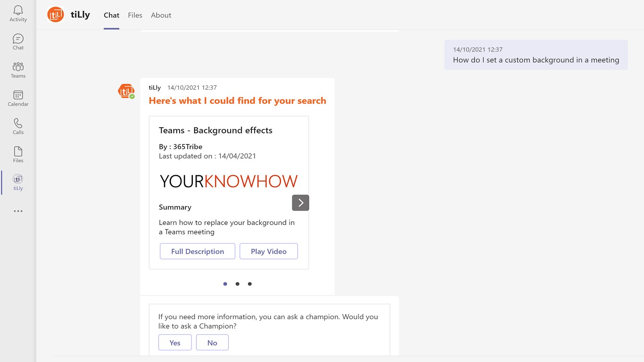The width and height of the screenshot is (644, 362).
Task: Open the Activity bell icon
Action: 18,13
